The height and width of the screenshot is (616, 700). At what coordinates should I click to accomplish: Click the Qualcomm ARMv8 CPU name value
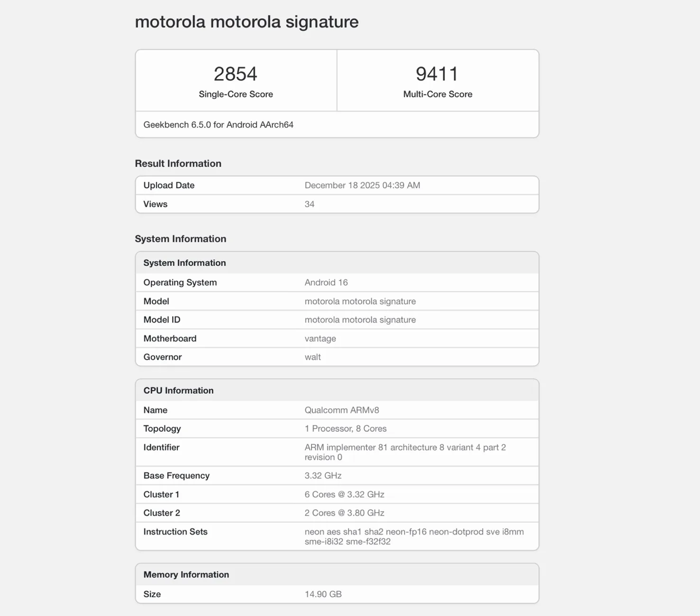point(342,410)
